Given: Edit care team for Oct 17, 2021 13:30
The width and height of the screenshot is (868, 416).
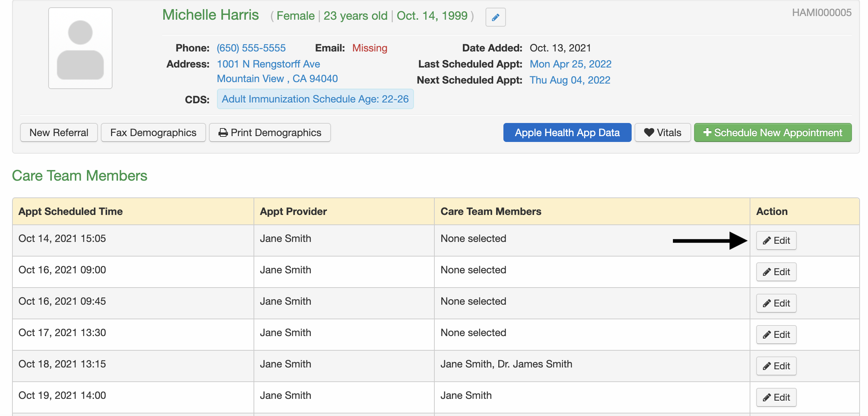Looking at the screenshot, I should tap(776, 335).
